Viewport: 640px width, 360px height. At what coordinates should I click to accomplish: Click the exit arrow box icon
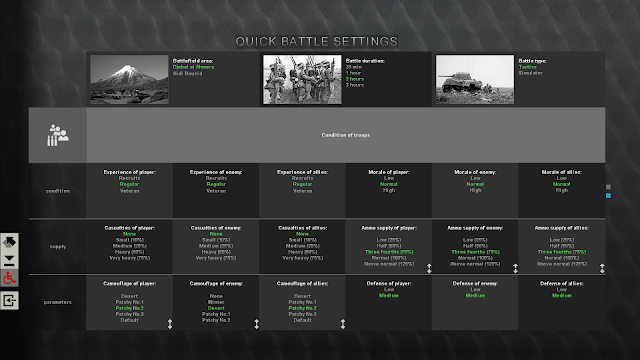tap(9, 301)
